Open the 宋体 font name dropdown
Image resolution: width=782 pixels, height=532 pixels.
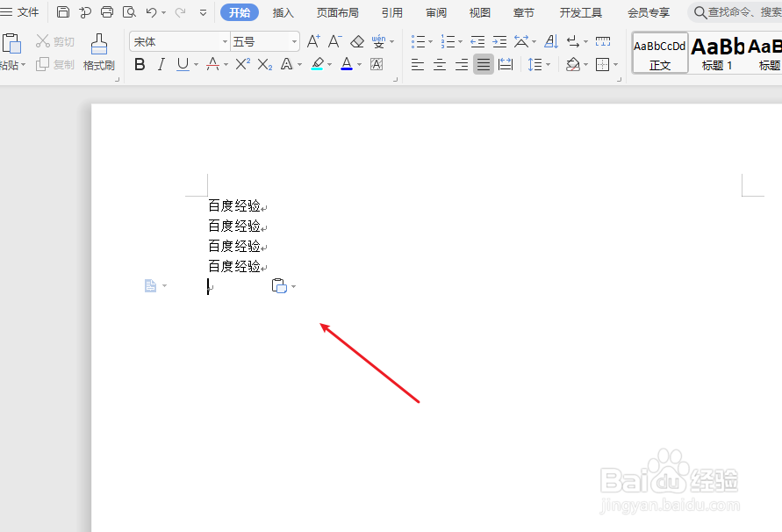(x=225, y=42)
